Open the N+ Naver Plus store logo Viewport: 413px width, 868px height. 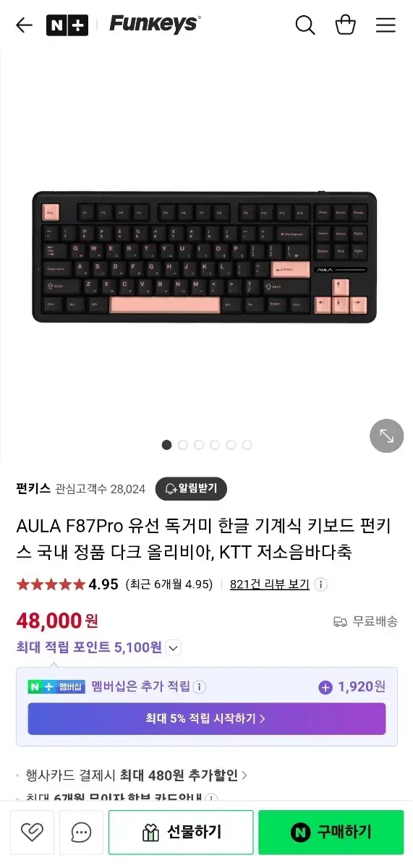67,25
